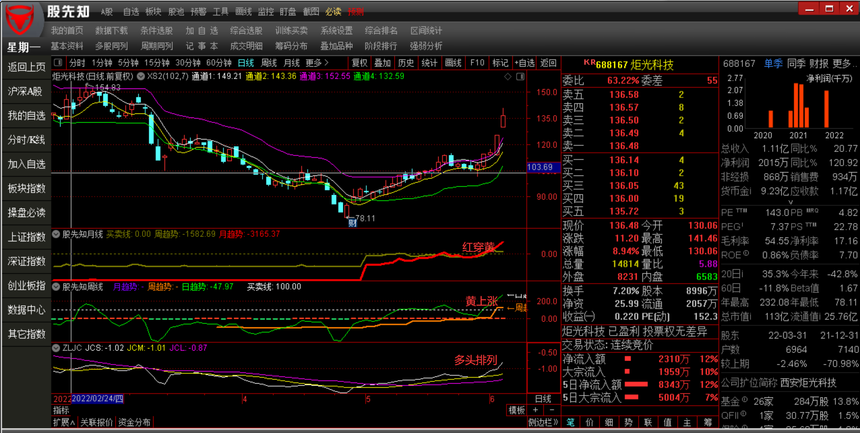Open the 指标 indicator selector

[61, 410]
